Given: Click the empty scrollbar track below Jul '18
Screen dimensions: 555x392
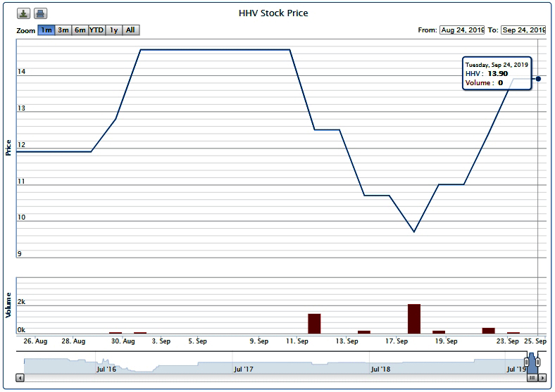Looking at the screenshot, I should coord(380,378).
